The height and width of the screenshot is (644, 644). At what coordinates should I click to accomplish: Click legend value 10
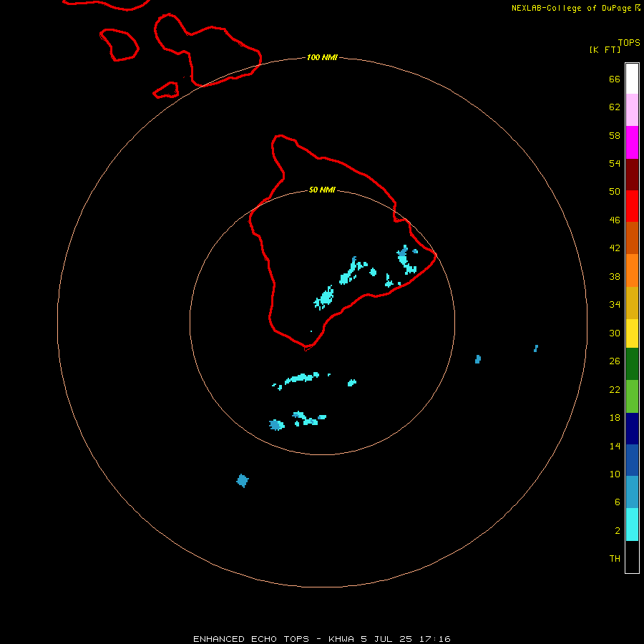615,474
